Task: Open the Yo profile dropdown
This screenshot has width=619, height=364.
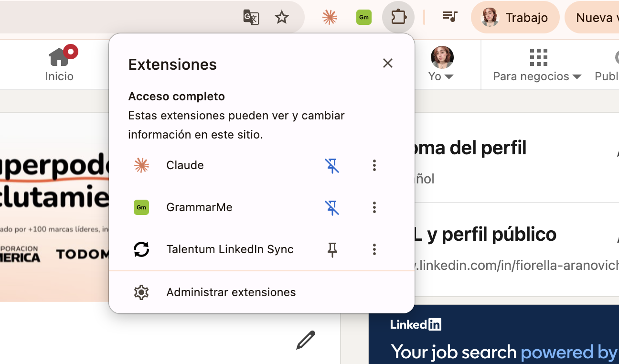Action: coord(442,64)
